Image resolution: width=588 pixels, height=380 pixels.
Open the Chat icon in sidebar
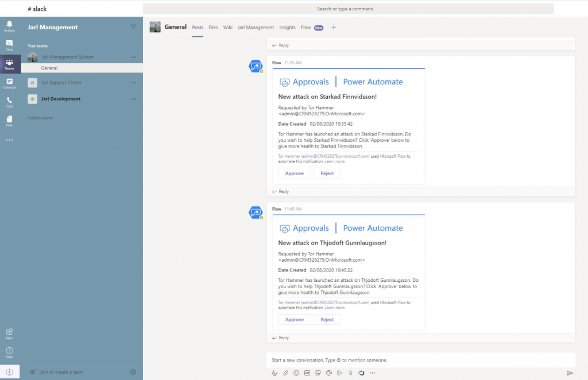click(x=9, y=45)
